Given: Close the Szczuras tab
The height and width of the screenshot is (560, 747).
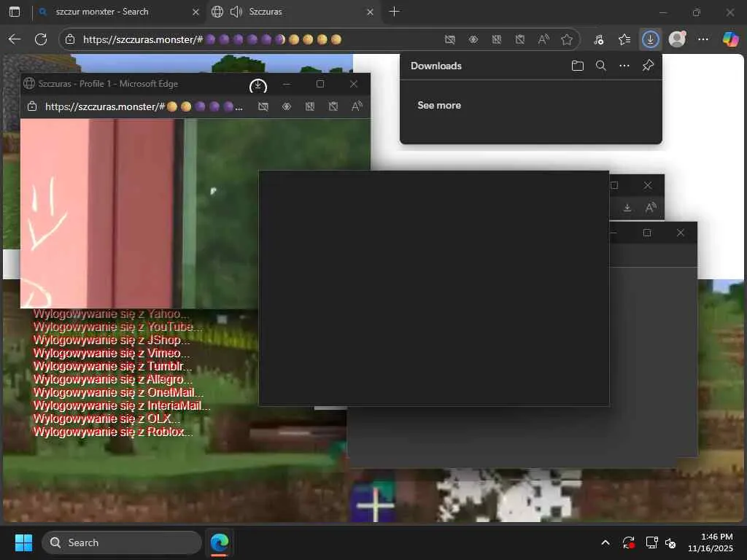Looking at the screenshot, I should [370, 12].
